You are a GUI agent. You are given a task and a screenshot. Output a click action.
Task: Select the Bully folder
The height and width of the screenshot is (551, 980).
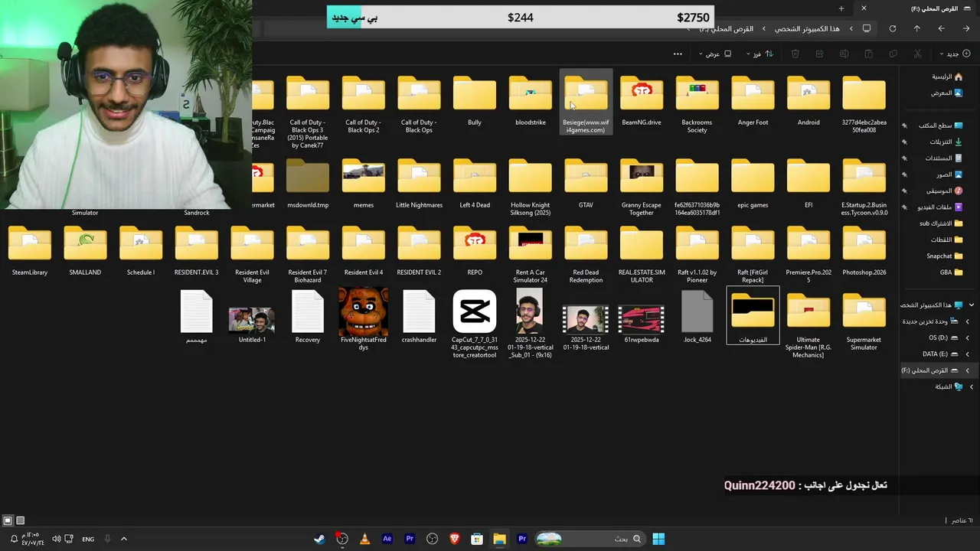coord(475,101)
